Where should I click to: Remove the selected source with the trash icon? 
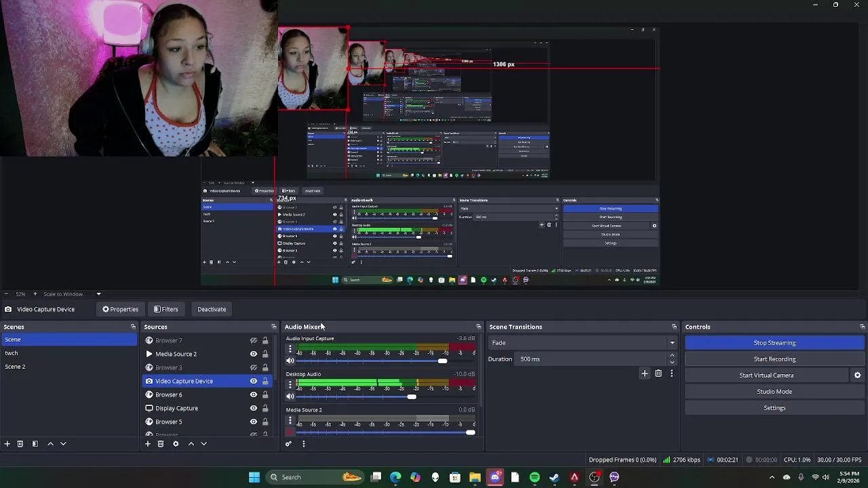[161, 444]
